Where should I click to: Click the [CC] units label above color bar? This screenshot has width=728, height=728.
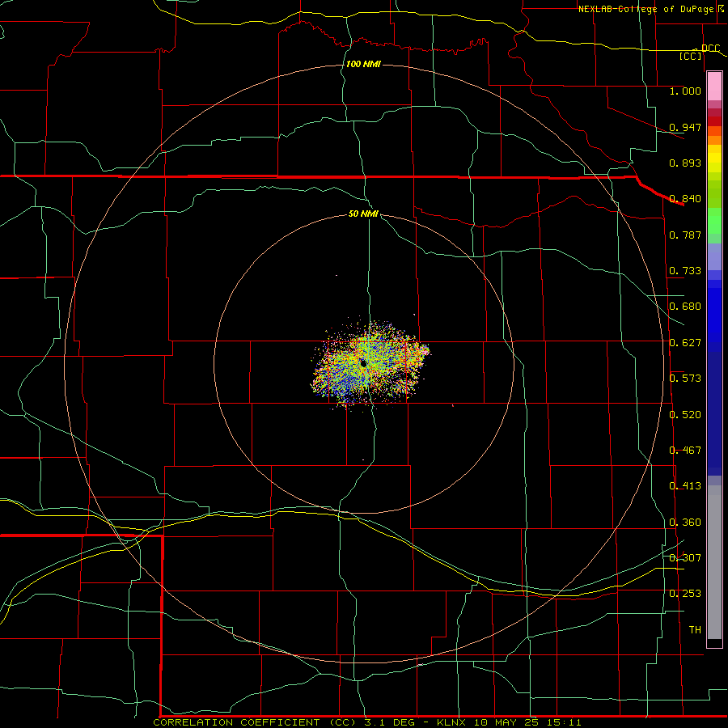click(x=691, y=56)
